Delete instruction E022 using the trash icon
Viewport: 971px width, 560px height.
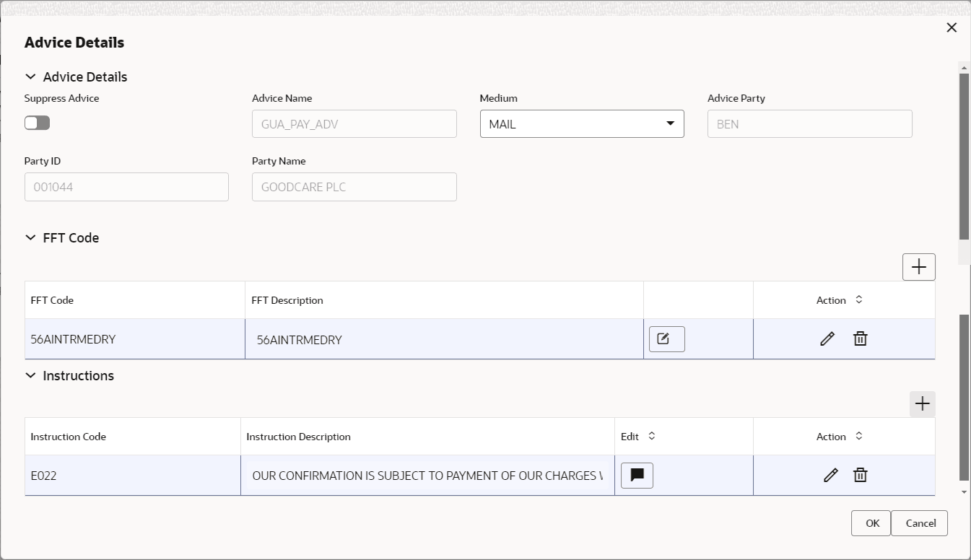click(860, 475)
